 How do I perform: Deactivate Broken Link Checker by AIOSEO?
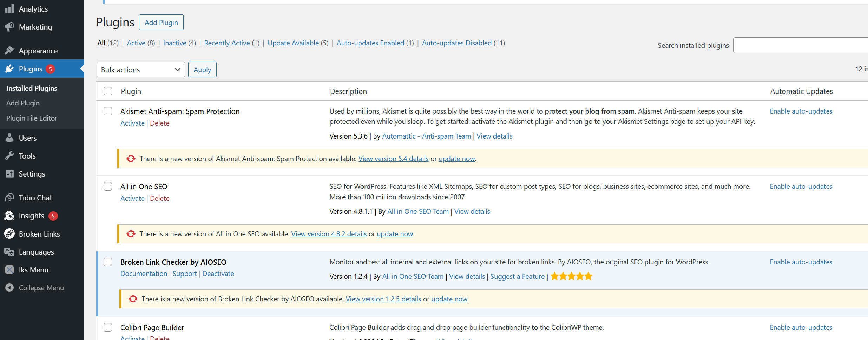pos(218,274)
